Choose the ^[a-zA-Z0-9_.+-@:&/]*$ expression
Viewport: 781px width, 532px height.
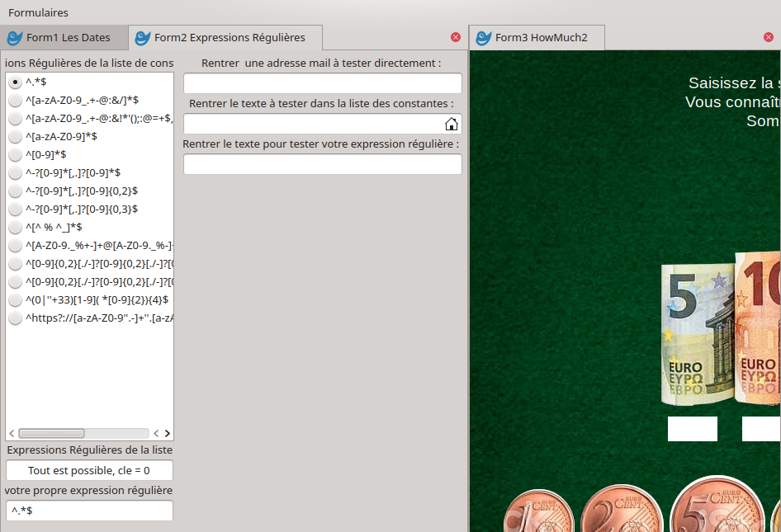15,101
